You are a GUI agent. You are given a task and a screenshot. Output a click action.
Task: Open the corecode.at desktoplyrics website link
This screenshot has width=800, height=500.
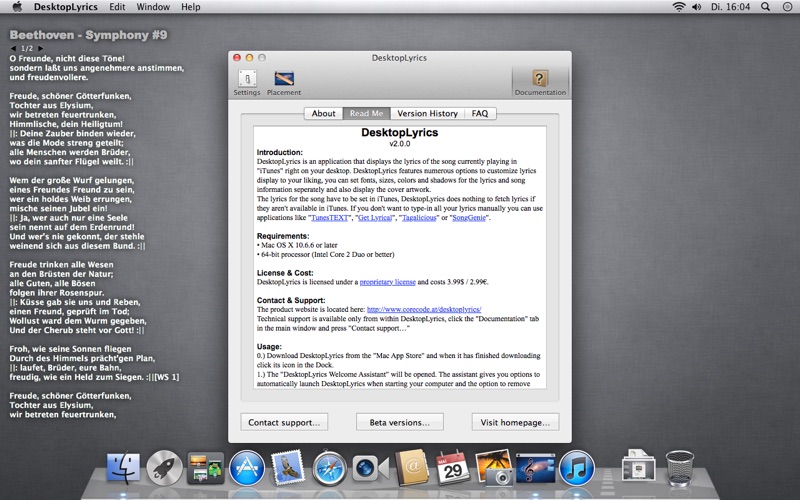(424, 309)
